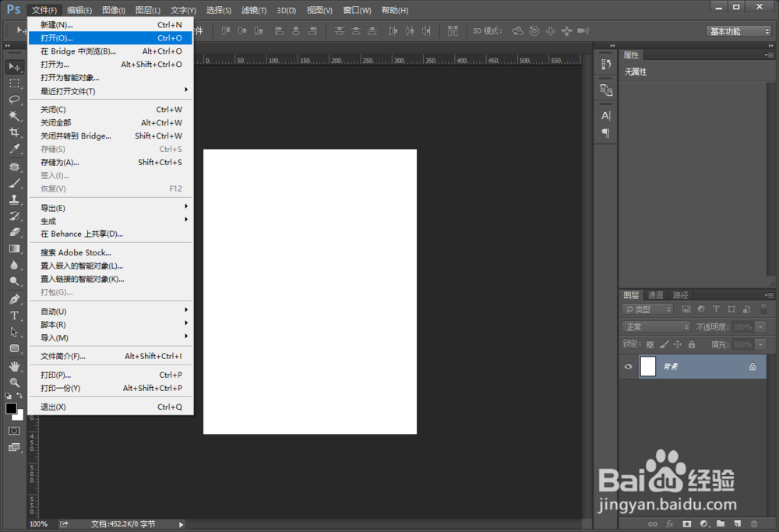The width and height of the screenshot is (779, 532).
Task: Create a new group folder icon
Action: (721, 523)
